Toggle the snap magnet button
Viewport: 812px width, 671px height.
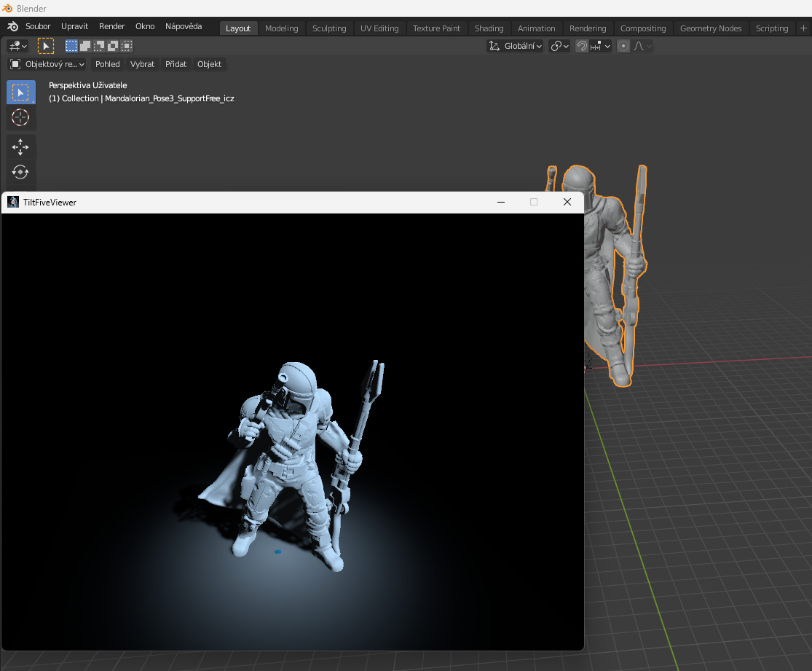tap(582, 46)
